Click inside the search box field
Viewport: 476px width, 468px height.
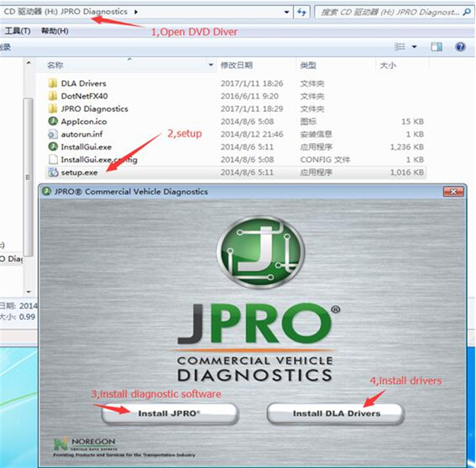pyautogui.click(x=390, y=12)
